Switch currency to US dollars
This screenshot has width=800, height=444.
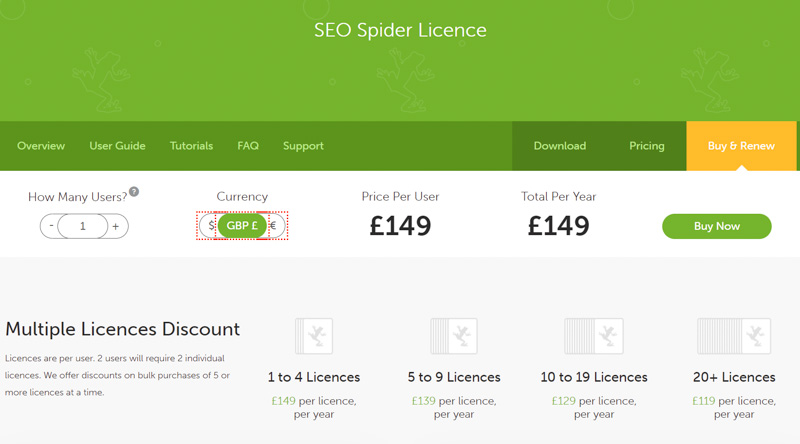point(210,226)
